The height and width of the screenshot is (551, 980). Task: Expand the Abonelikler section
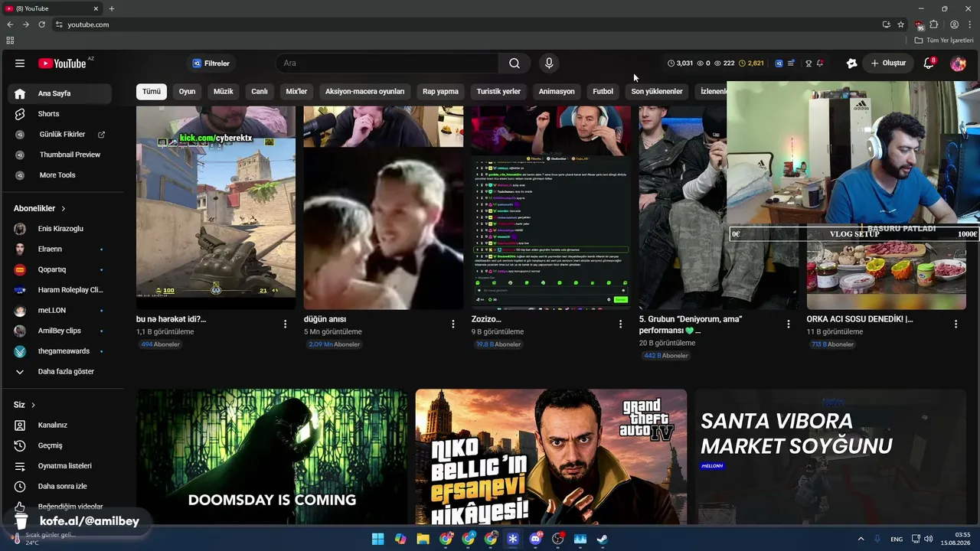tap(40, 208)
